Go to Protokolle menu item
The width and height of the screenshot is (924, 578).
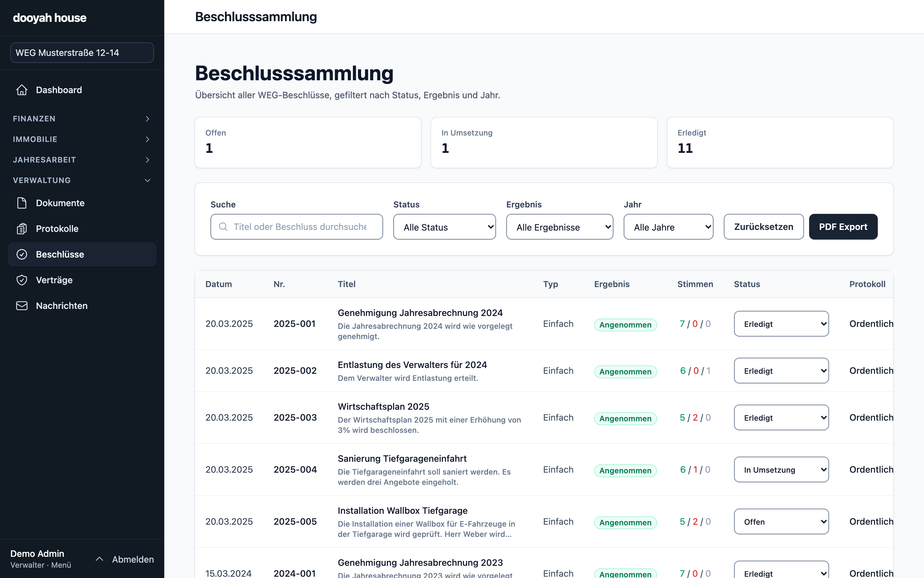pyautogui.click(x=82, y=229)
